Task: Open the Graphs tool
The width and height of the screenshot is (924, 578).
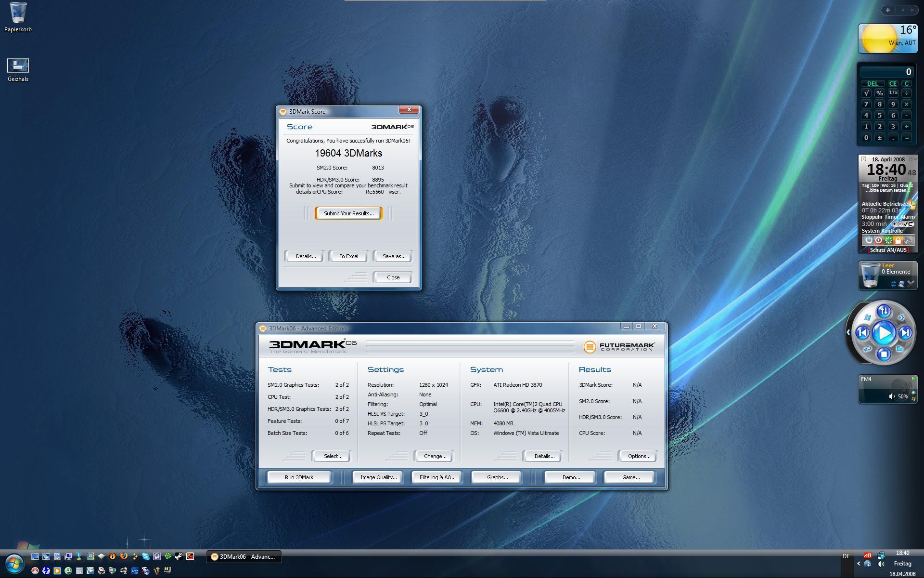Action: 497,477
